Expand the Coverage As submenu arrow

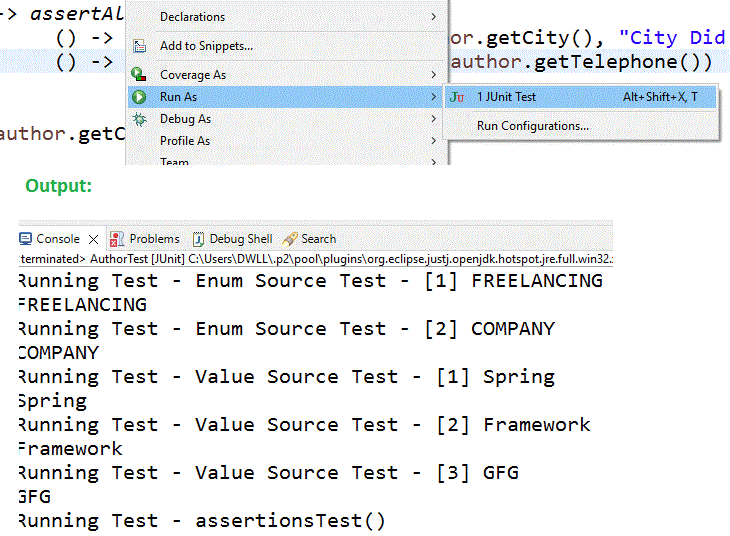pyautogui.click(x=433, y=75)
